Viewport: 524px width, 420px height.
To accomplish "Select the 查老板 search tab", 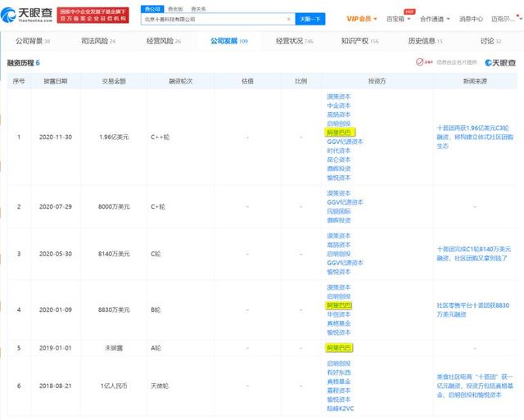I will click(175, 9).
